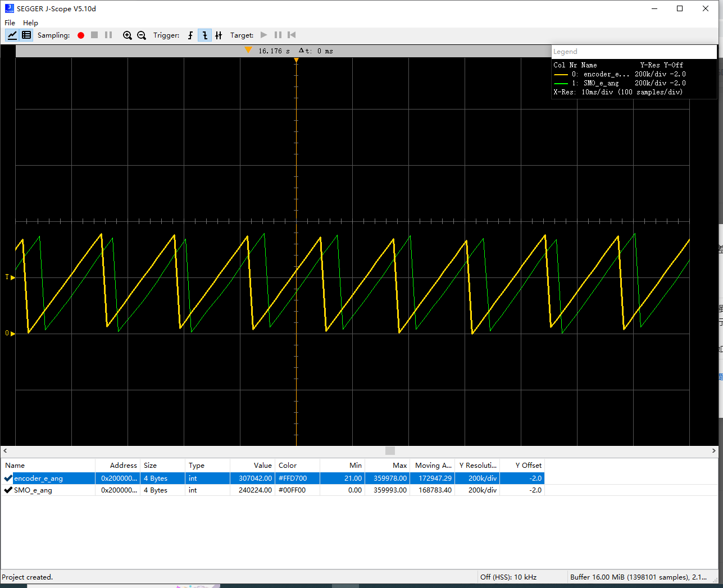The height and width of the screenshot is (588, 723).
Task: Open the File menu
Action: click(10, 22)
